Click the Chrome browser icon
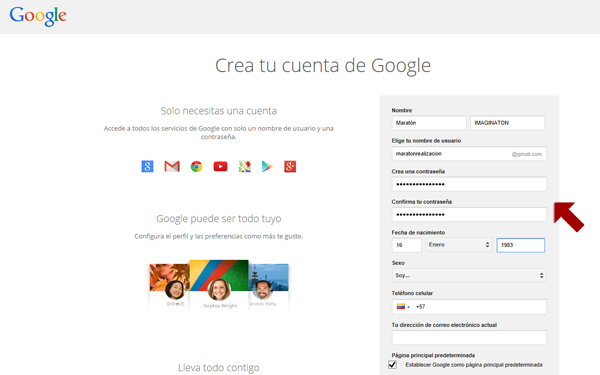Screen dimensions: 600x375 (196, 166)
